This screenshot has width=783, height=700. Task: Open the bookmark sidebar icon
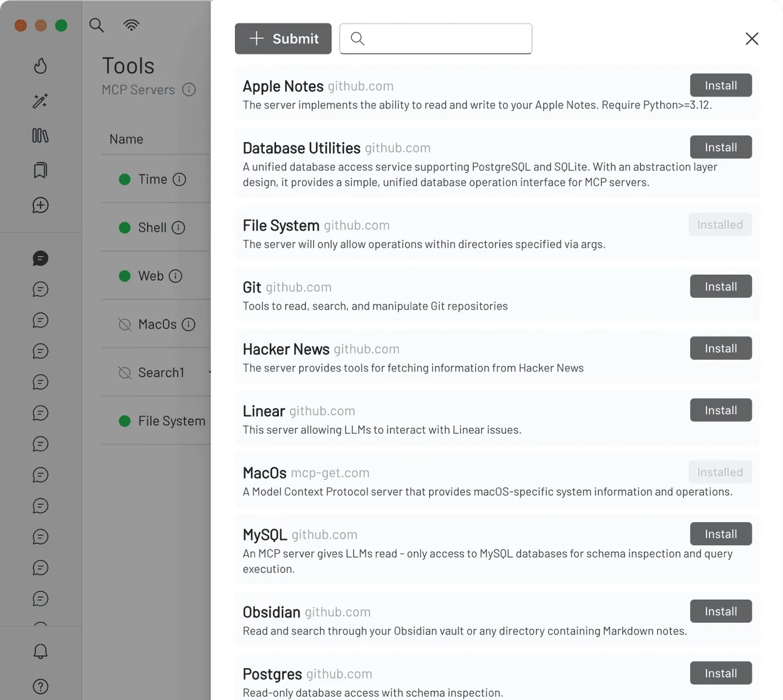tap(40, 170)
